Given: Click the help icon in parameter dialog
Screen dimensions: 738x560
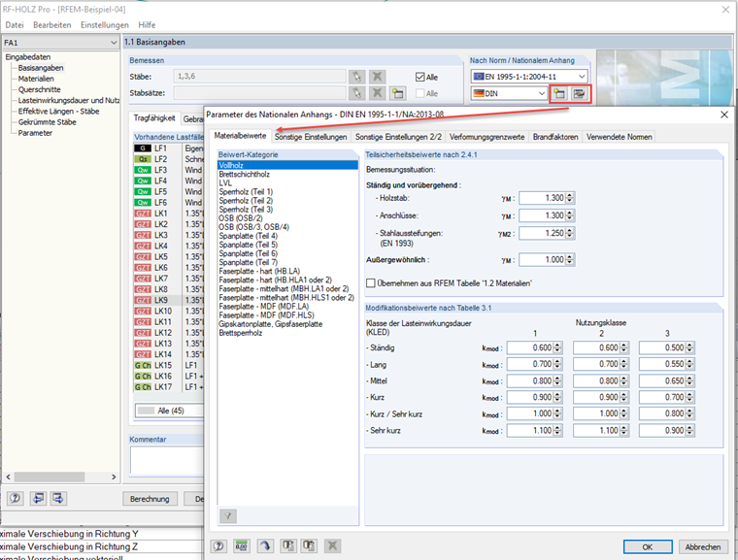Looking at the screenshot, I should coord(218,547).
